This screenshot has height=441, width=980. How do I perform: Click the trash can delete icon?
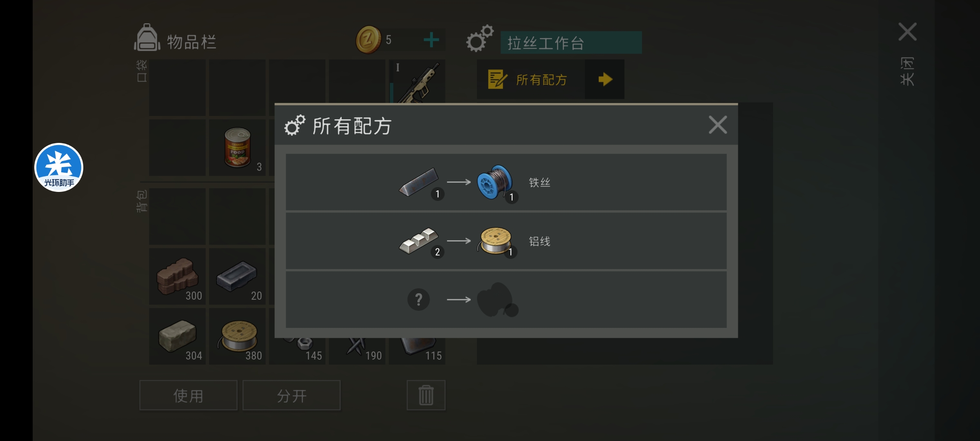pyautogui.click(x=426, y=395)
